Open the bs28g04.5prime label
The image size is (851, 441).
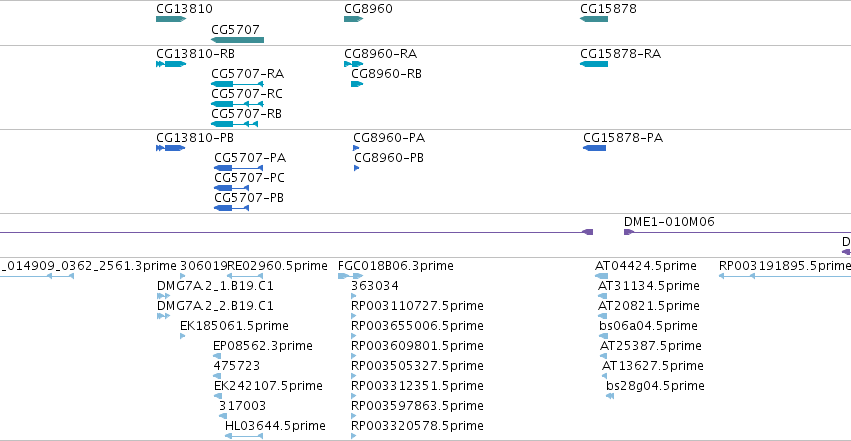tap(655, 386)
